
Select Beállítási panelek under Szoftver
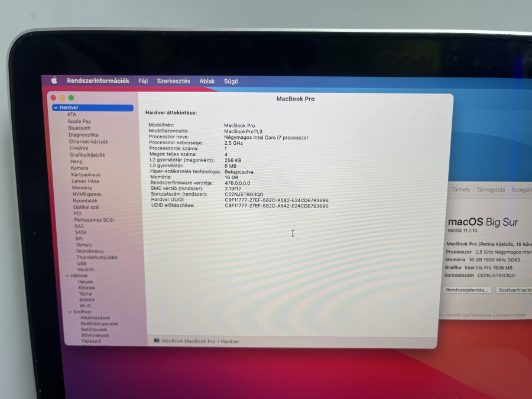(100, 324)
